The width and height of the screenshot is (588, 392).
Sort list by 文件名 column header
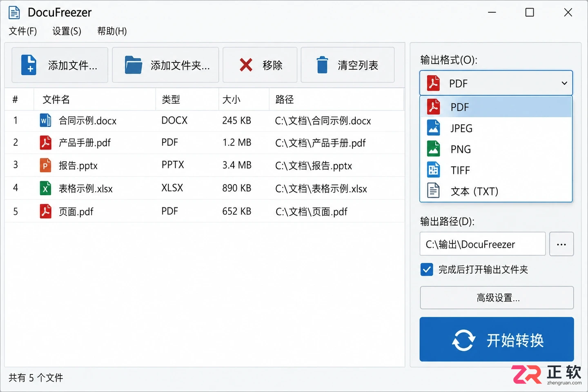[x=95, y=99]
